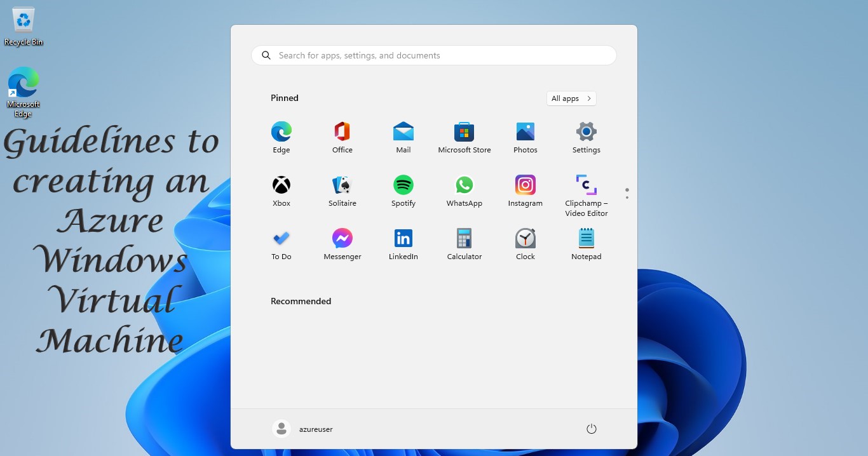Open Solitaire game

click(342, 191)
